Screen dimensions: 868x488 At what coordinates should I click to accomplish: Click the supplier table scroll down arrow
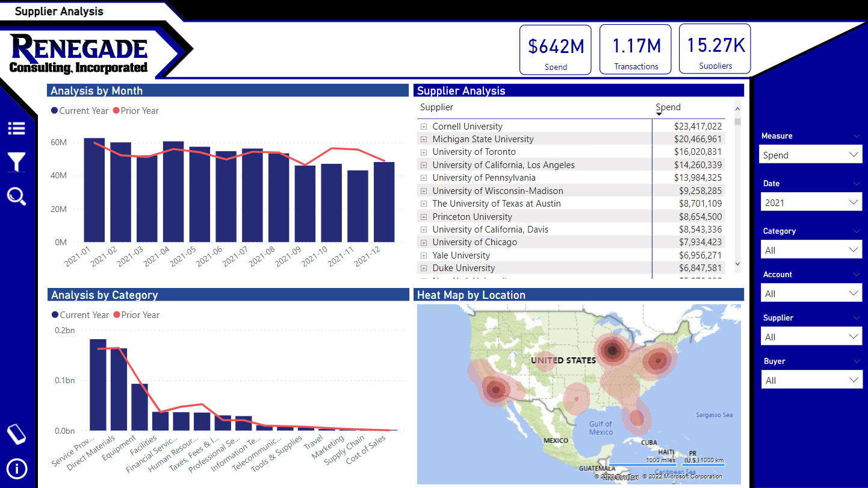tap(737, 264)
